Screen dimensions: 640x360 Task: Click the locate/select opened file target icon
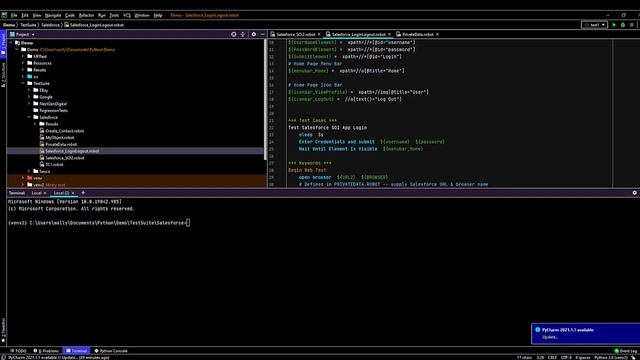click(x=233, y=34)
